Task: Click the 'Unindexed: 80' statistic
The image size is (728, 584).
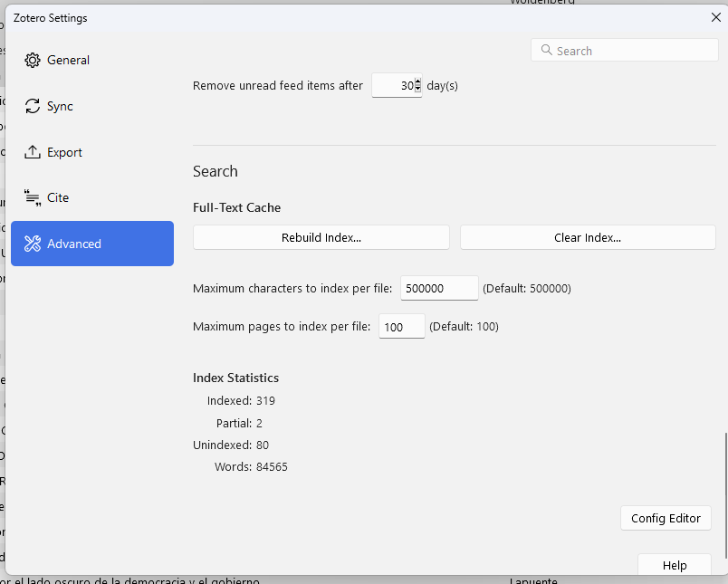Action: pos(231,445)
